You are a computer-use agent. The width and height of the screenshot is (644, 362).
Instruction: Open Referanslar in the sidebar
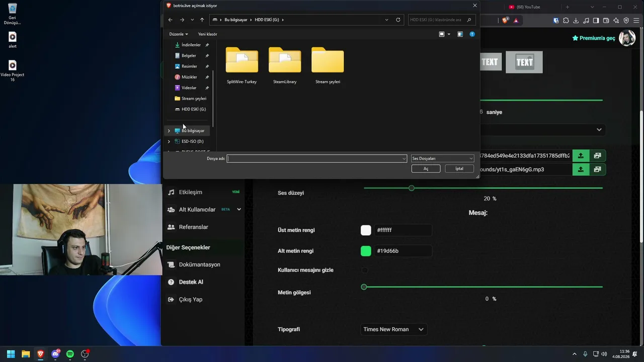pos(194,227)
